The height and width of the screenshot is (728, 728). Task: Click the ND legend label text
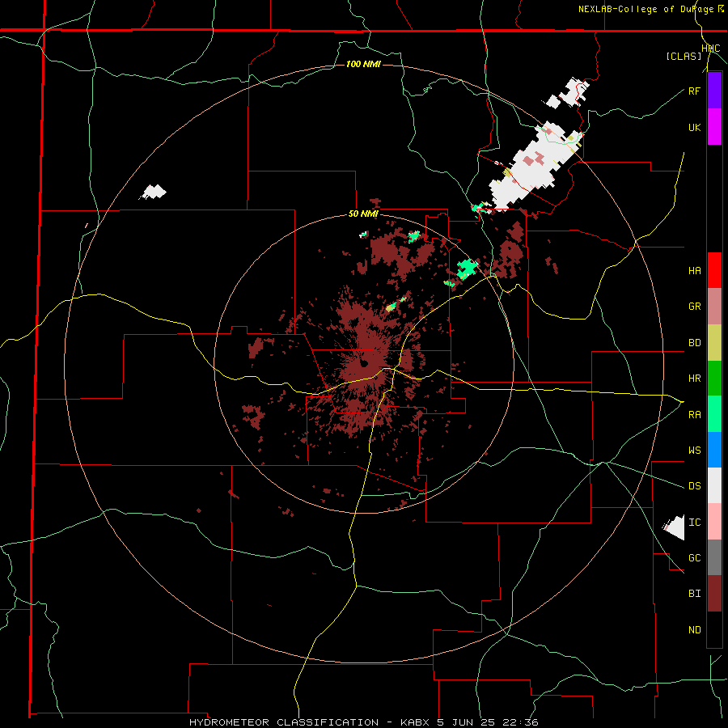[x=694, y=629]
